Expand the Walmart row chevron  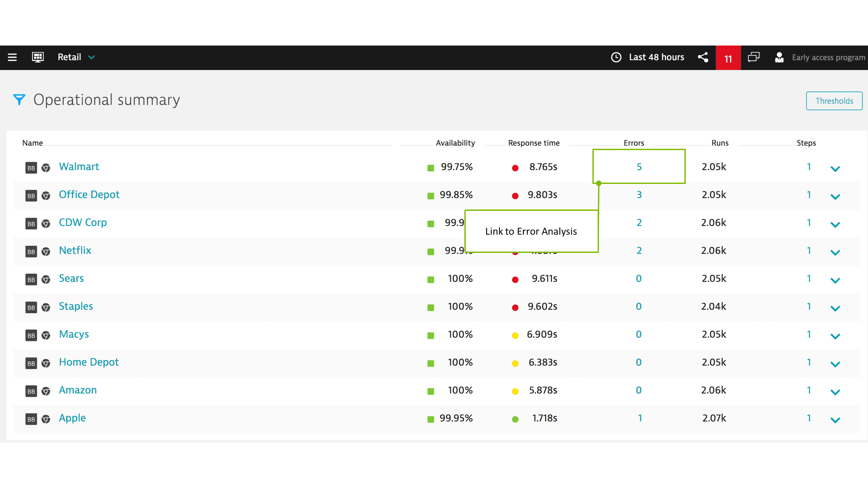pyautogui.click(x=835, y=169)
